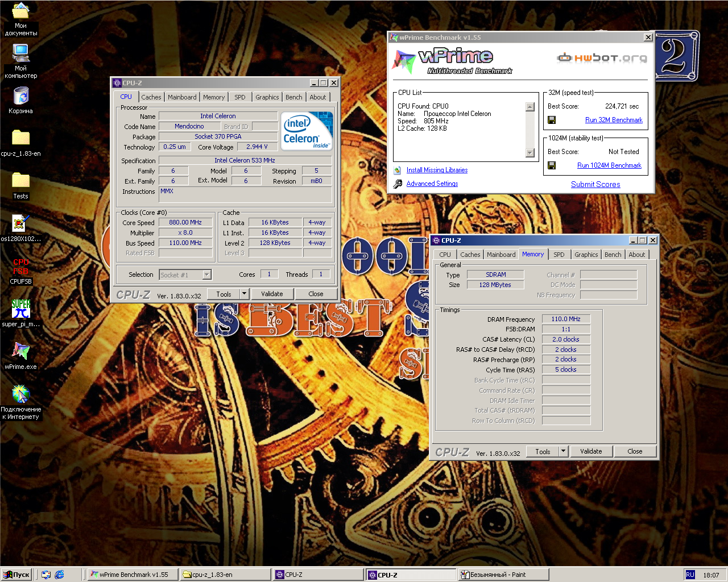Click the Intel Celeron inside logo
Screen dimensions: 728x582
tap(308, 131)
